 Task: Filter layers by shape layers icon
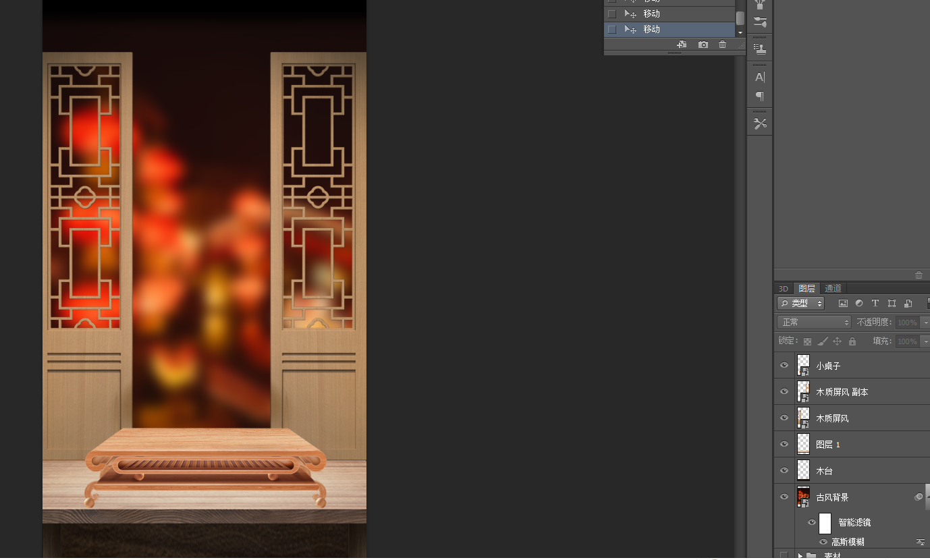click(x=892, y=304)
